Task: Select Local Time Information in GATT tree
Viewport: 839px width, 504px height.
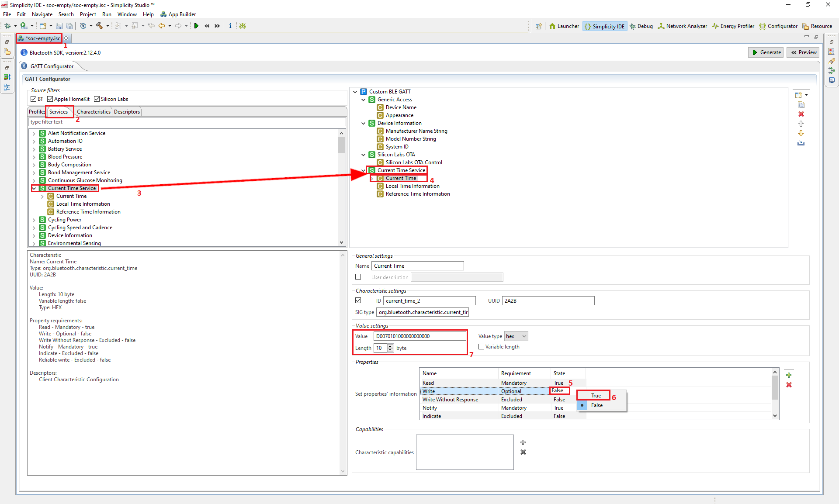Action: (412, 186)
